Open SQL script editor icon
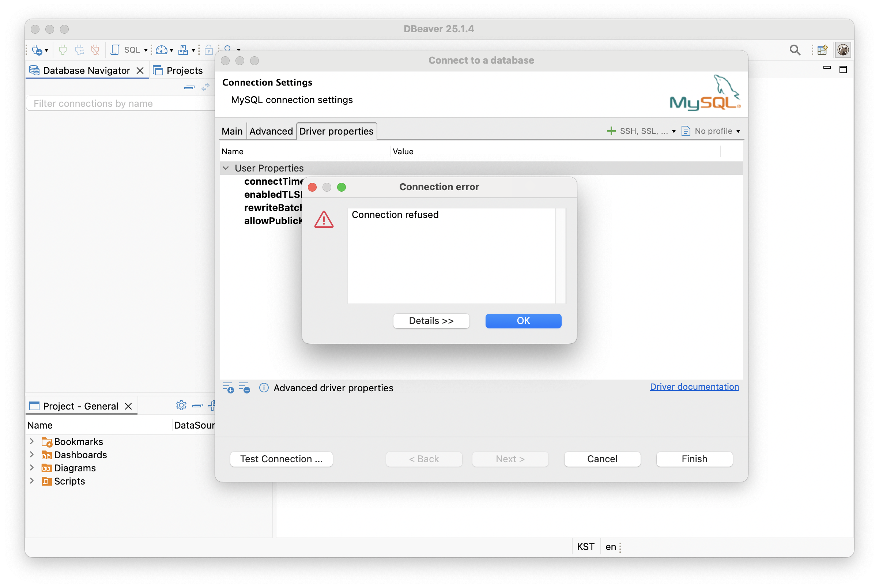This screenshot has height=588, width=879. tap(115, 50)
